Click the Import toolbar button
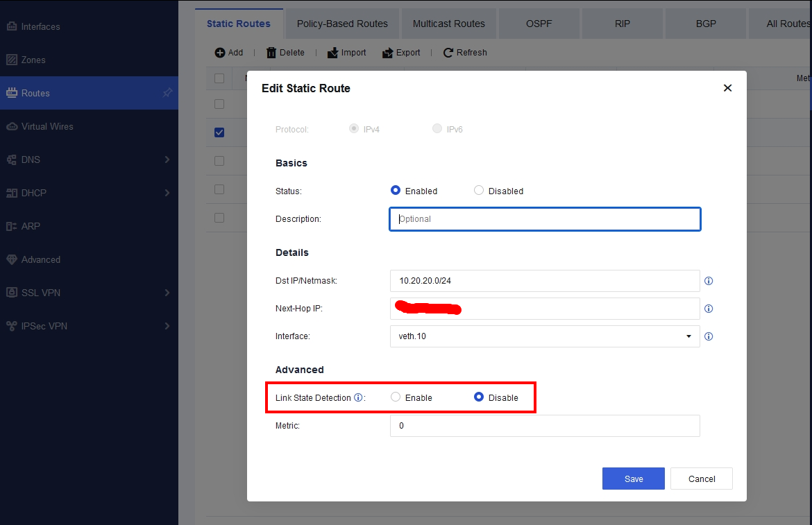812x525 pixels. tap(346, 52)
